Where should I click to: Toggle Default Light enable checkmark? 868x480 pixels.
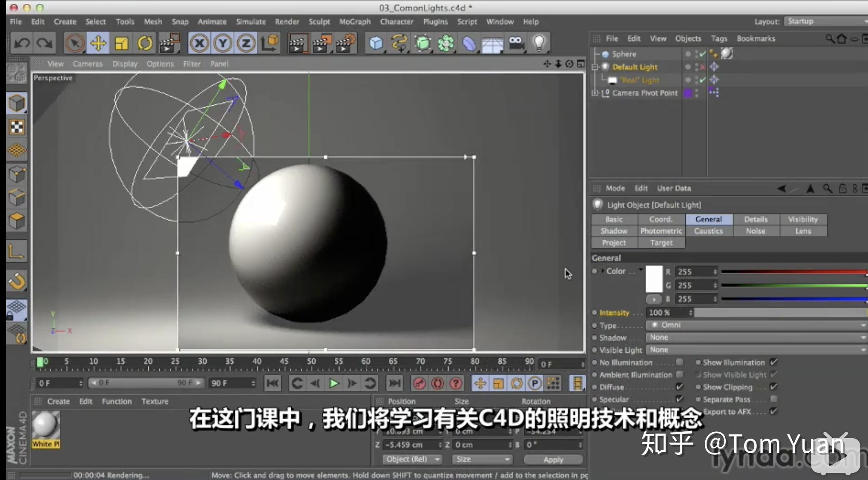702,67
